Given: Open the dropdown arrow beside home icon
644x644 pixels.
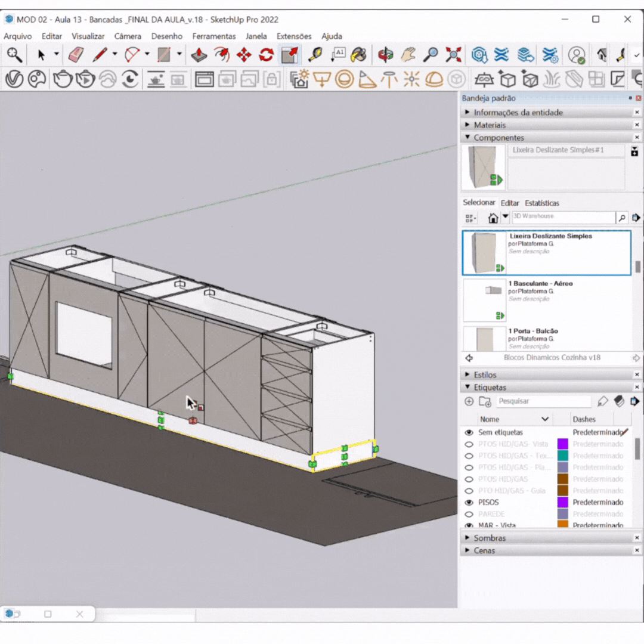Looking at the screenshot, I should pos(506,217).
